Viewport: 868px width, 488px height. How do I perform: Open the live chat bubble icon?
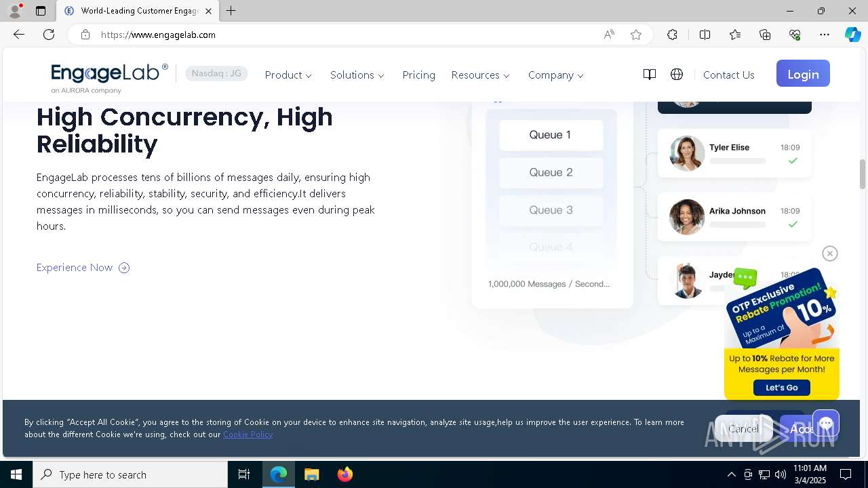[826, 424]
